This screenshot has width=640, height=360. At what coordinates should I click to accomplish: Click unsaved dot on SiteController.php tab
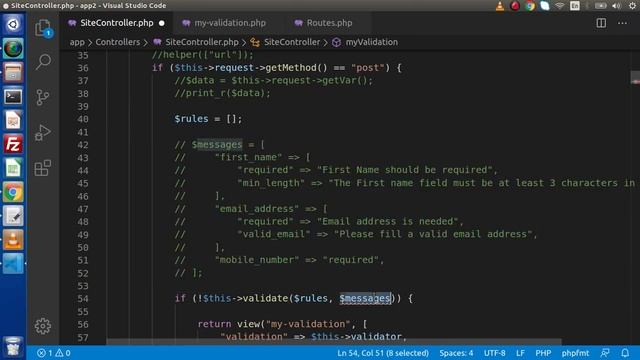click(x=162, y=23)
